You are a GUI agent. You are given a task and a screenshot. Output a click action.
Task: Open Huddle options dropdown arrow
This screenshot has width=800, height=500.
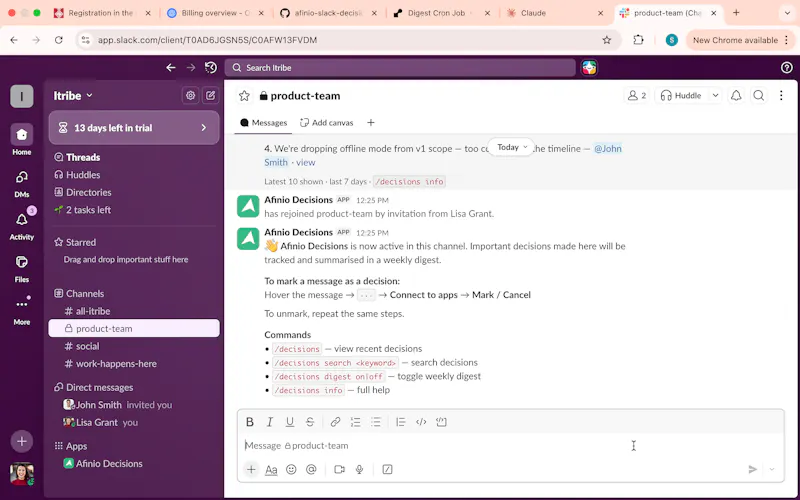(x=715, y=95)
